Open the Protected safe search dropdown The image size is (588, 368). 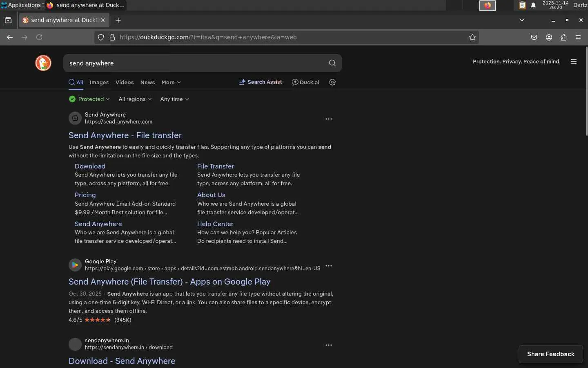[x=89, y=99]
